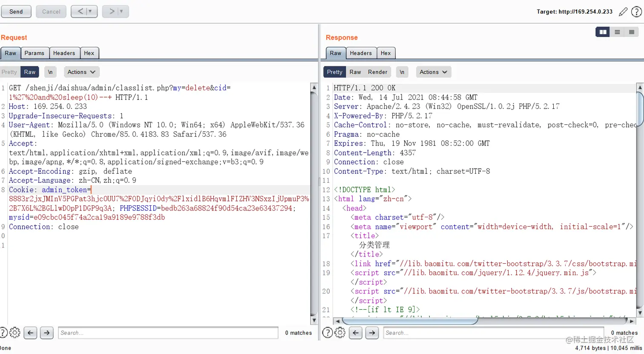Open Request search help question icon

3,332
